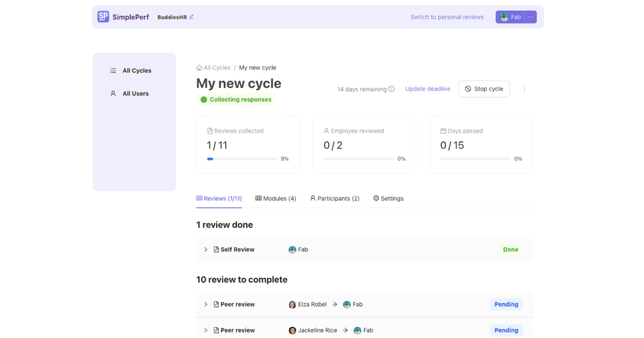Click the info icon beside 14 days remaining
Image resolution: width=644 pixels, height=338 pixels.
392,89
